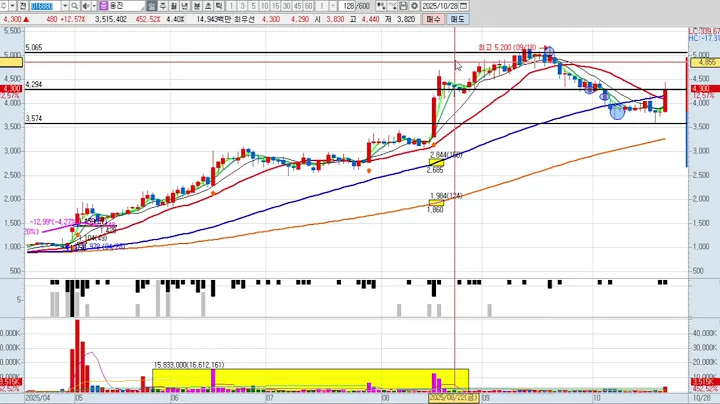The width and height of the screenshot is (720, 404).
Task: Click the 매수 buy button
Action: [433, 19]
